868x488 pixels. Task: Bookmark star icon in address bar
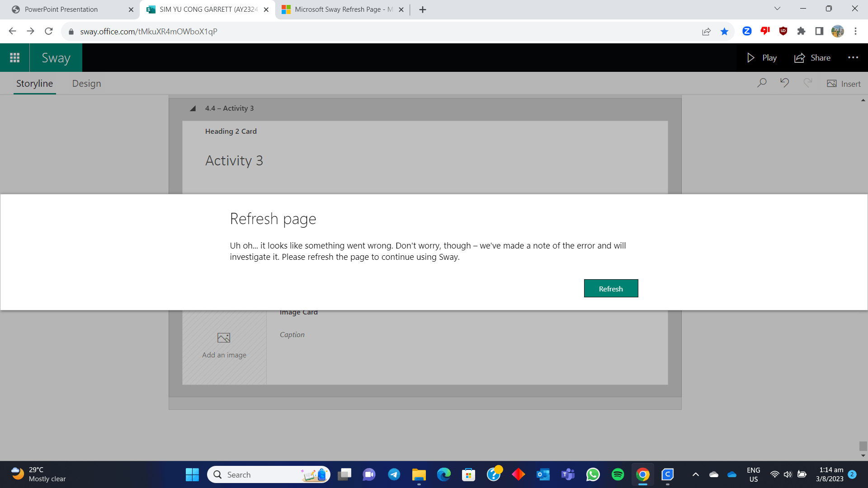(724, 31)
